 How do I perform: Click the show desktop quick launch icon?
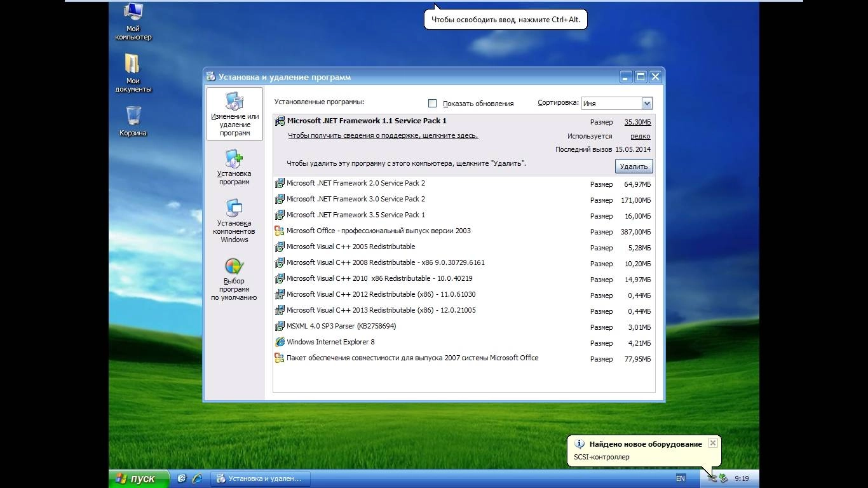pos(182,478)
